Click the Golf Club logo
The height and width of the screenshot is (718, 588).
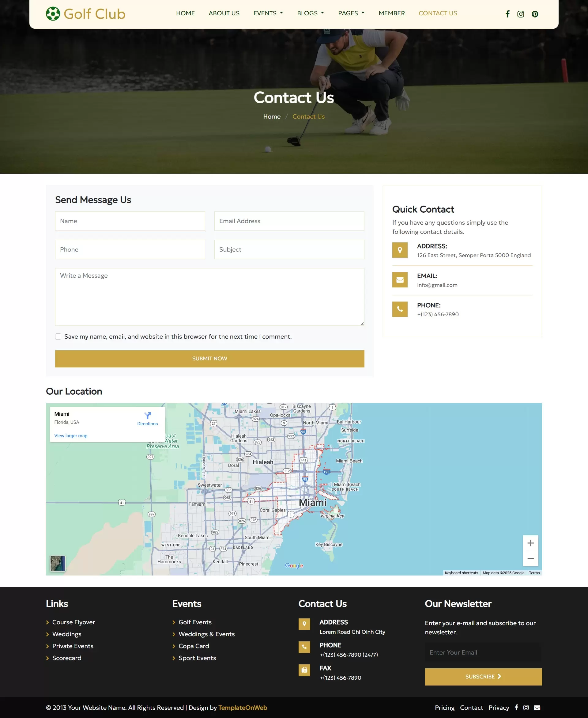85,13
